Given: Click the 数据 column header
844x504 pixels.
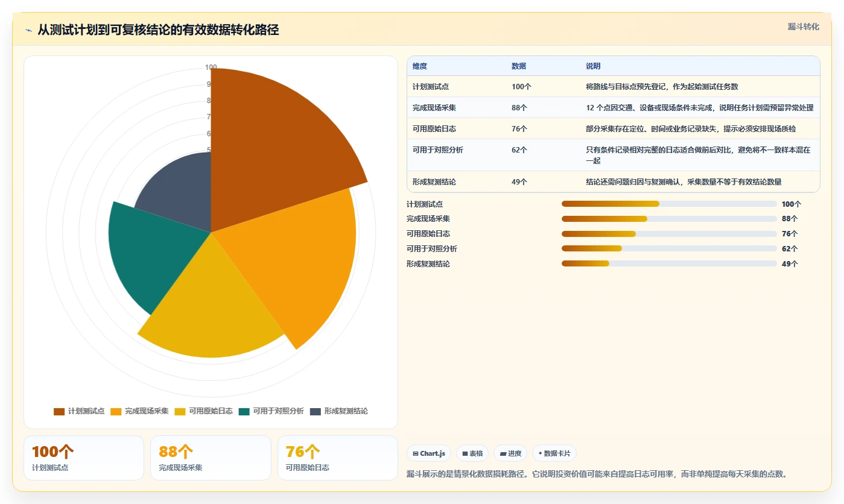Looking at the screenshot, I should pos(519,66).
